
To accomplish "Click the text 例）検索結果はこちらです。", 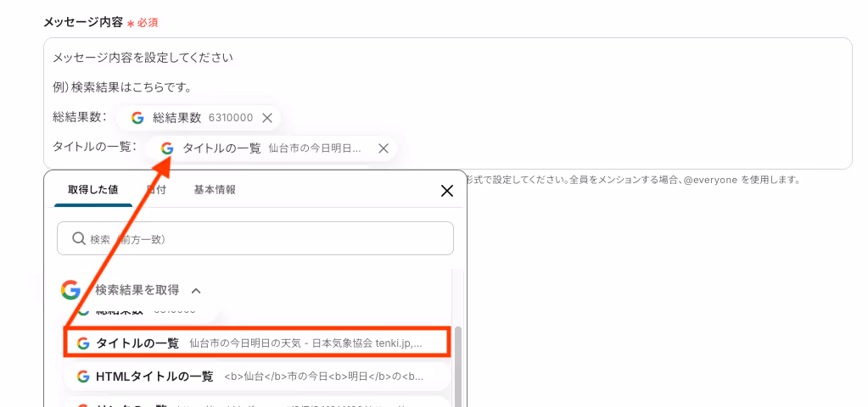I will [122, 87].
